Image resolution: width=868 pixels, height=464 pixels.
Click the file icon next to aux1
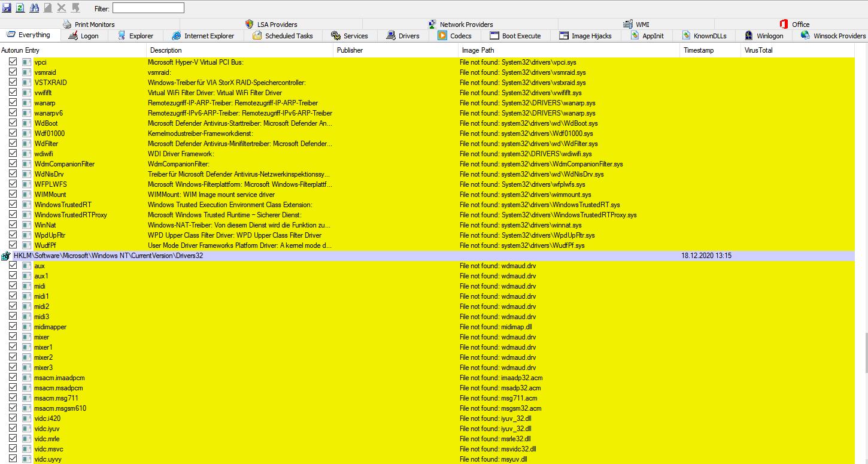coord(26,276)
